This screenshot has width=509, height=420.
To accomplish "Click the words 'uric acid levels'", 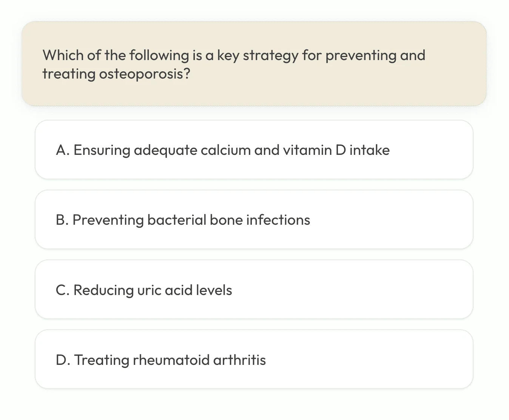I will 185,290.
